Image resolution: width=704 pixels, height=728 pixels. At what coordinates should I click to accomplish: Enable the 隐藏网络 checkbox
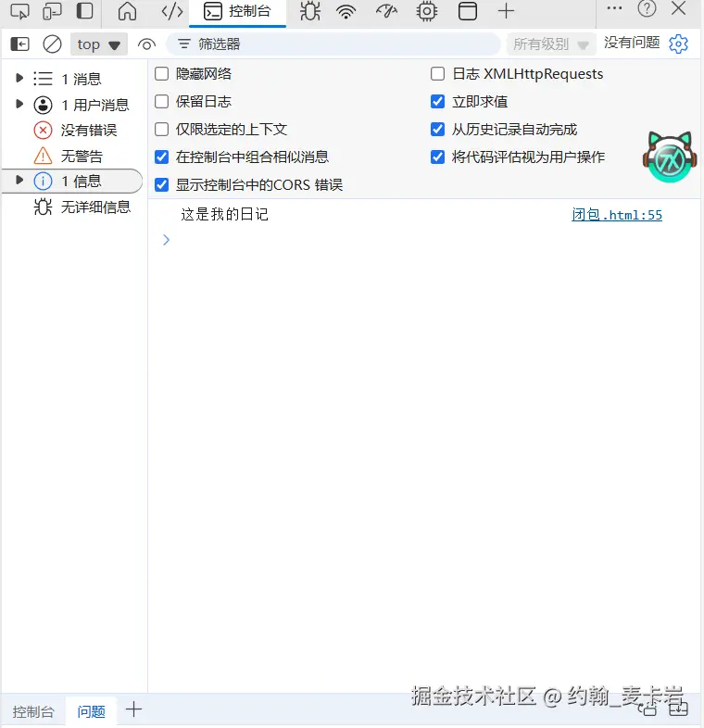(161, 74)
